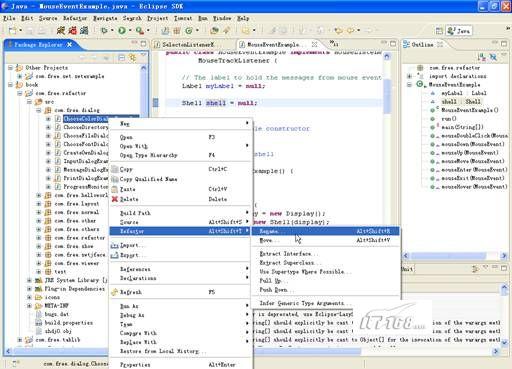Expand the JRE System Library node
This screenshot has width=512, height=369.
pyautogui.click(x=30, y=280)
